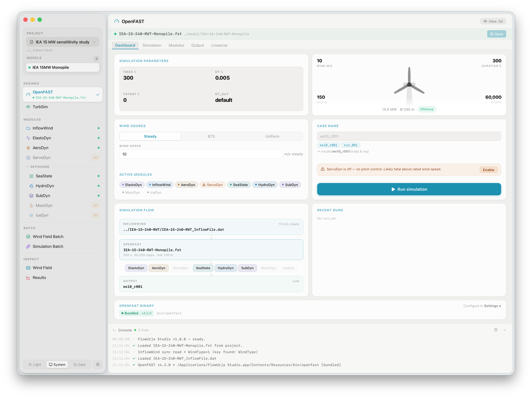The width and height of the screenshot is (532, 398).
Task: Click the IceDyn chip in Active Modules
Action: (x=154, y=193)
